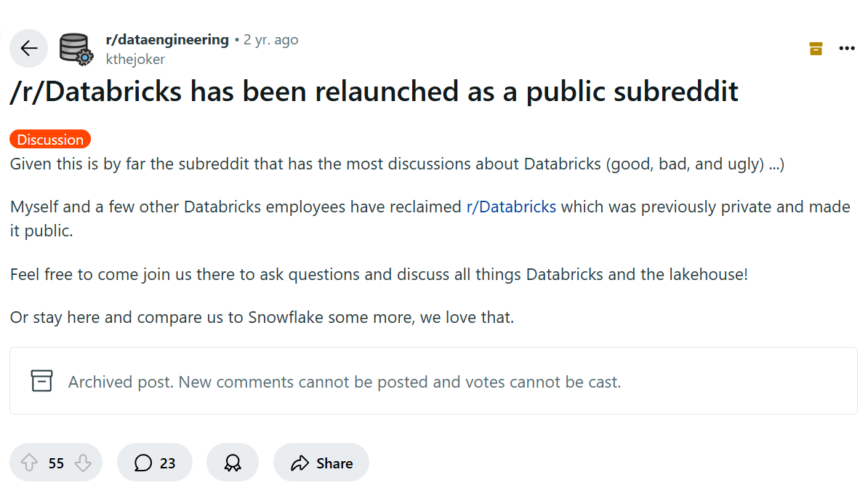Open the r/dataengineering community link
This screenshot has height=496, width=868.
click(x=167, y=39)
